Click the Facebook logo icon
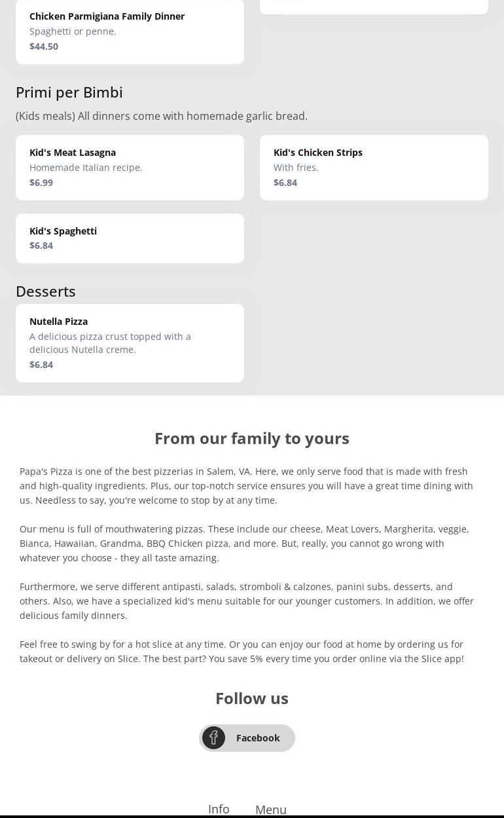Viewport: 504px width, 818px height. 213,738
